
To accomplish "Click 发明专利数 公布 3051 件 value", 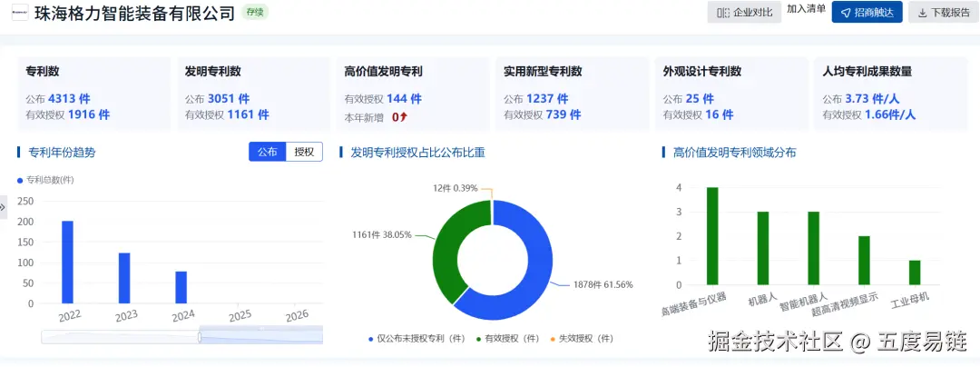I will [x=229, y=99].
